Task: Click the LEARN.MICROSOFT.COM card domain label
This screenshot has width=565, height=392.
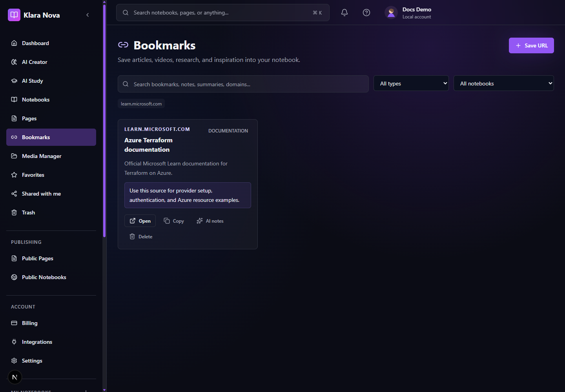Action: pos(157,129)
